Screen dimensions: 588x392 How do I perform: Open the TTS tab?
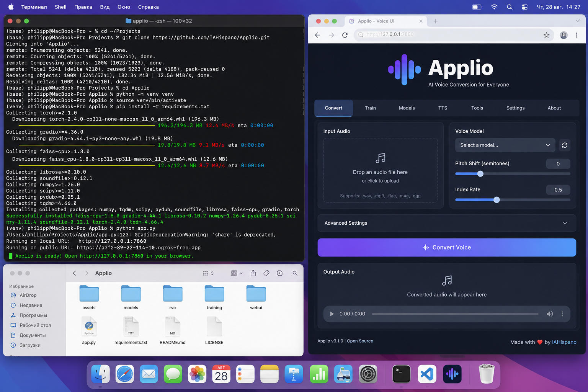pos(443,108)
